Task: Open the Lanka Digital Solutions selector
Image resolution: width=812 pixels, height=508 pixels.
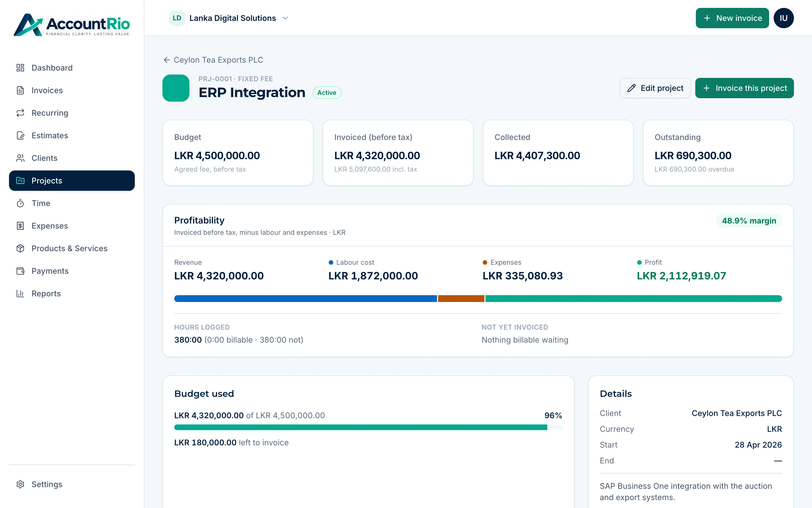Action: click(229, 18)
